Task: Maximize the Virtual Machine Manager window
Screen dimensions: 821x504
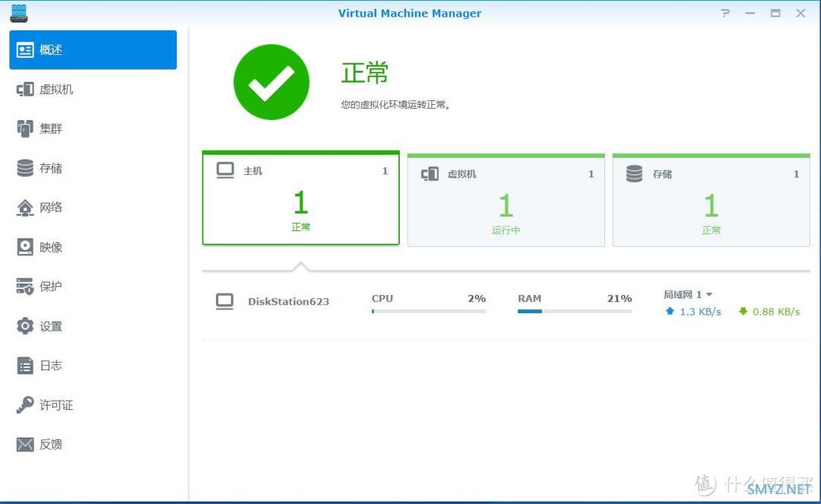Action: pyautogui.click(x=775, y=13)
